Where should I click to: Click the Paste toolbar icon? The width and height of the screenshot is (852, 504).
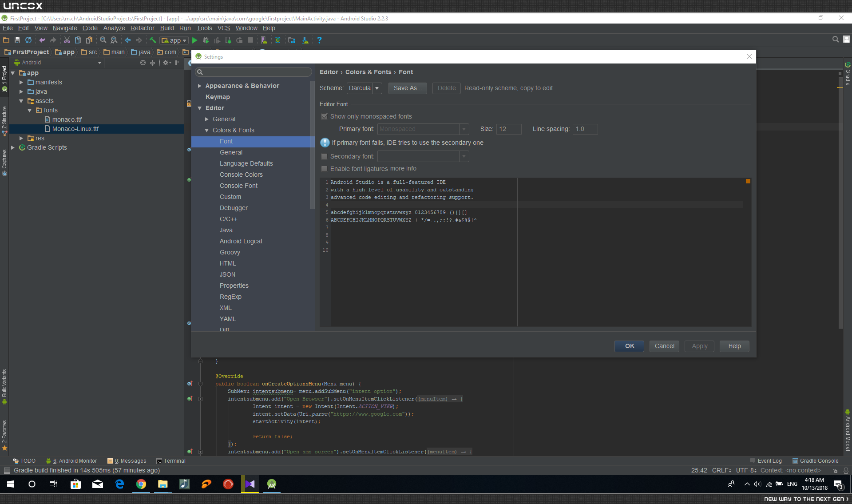pyautogui.click(x=89, y=40)
